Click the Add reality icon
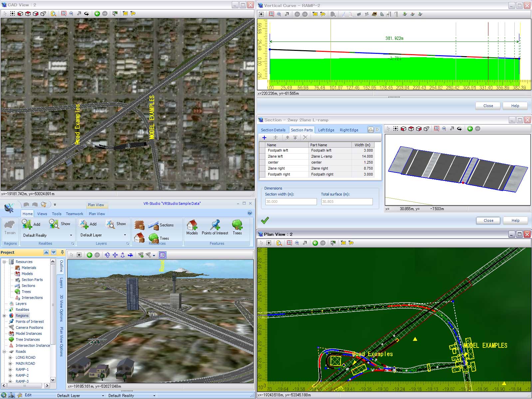This screenshot has height=399, width=532. click(x=27, y=224)
